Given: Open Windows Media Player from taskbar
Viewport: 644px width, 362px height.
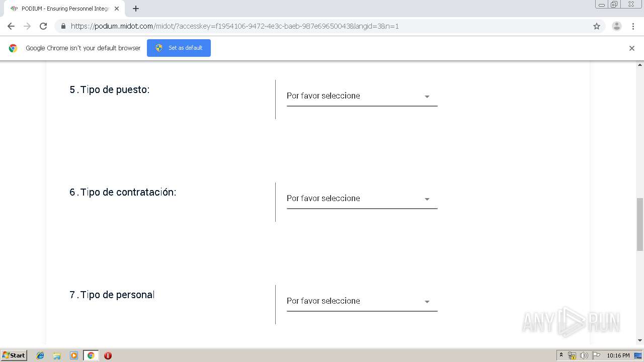Looking at the screenshot, I should click(x=74, y=355).
